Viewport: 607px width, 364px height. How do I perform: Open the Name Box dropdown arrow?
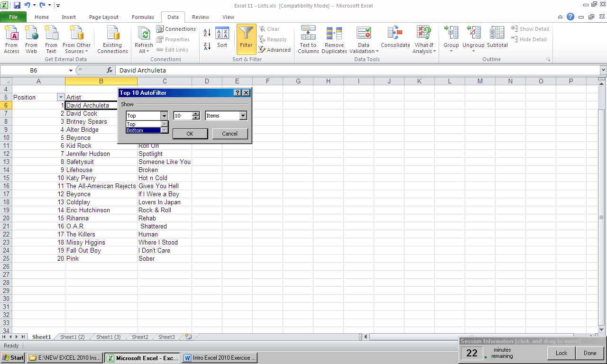[x=71, y=70]
